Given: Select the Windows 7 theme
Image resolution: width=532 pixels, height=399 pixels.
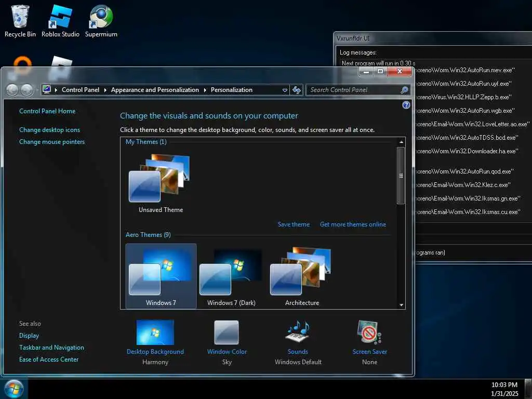Looking at the screenshot, I should click(161, 276).
